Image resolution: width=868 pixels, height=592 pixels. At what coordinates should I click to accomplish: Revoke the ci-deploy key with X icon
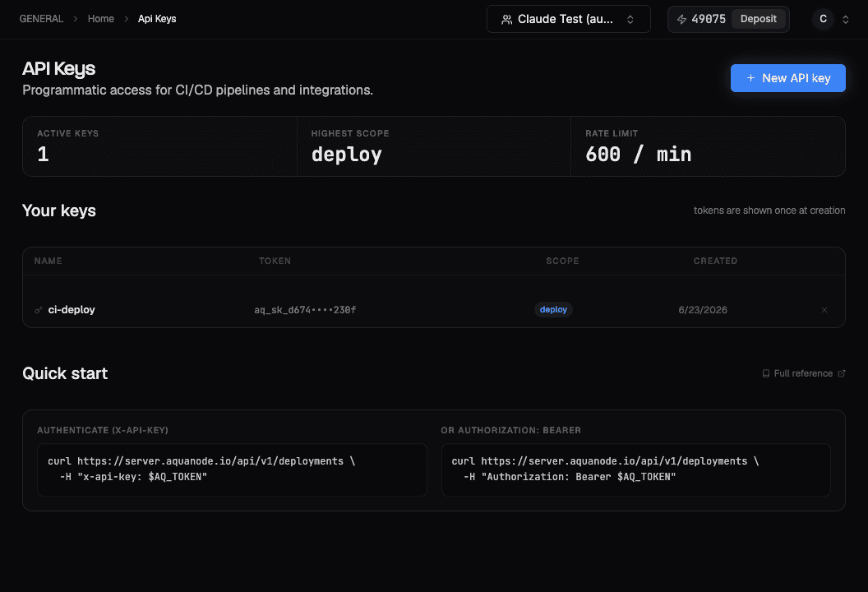pos(824,310)
